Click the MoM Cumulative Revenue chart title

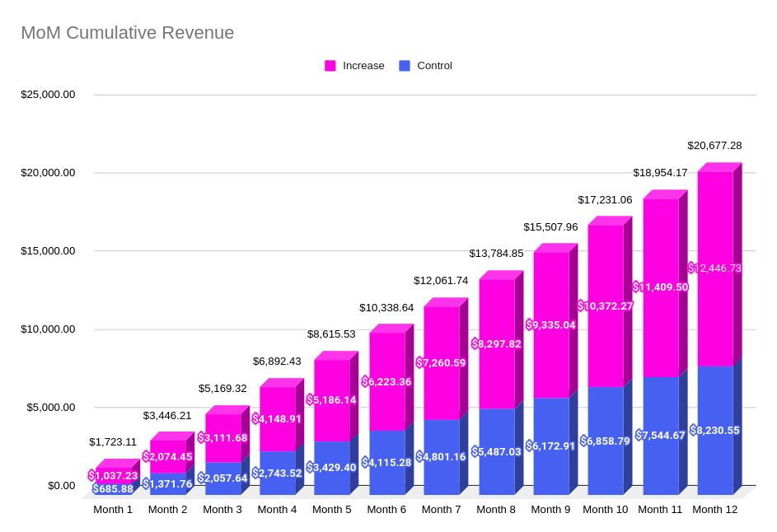(x=128, y=33)
